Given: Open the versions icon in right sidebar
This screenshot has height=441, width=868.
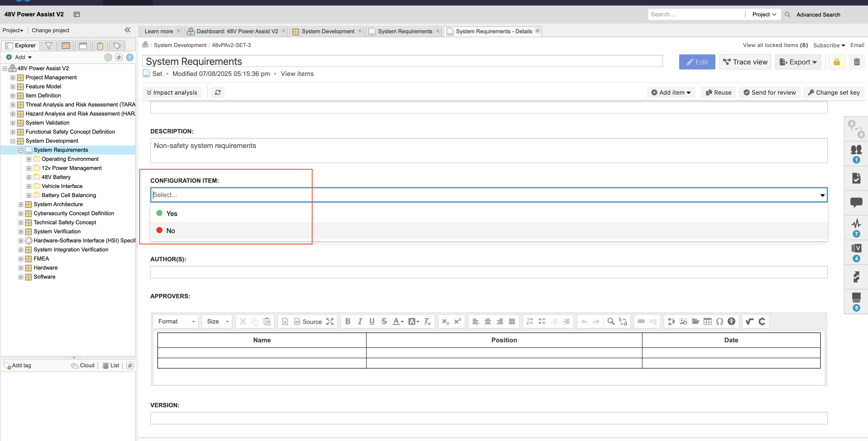Looking at the screenshot, I should pyautogui.click(x=856, y=252).
